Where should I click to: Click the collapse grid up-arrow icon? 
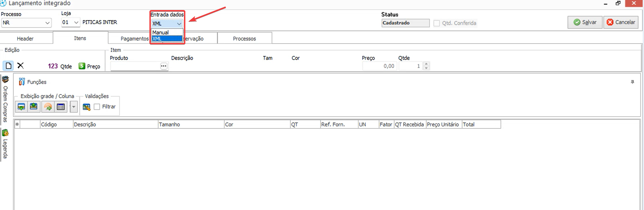34,107
